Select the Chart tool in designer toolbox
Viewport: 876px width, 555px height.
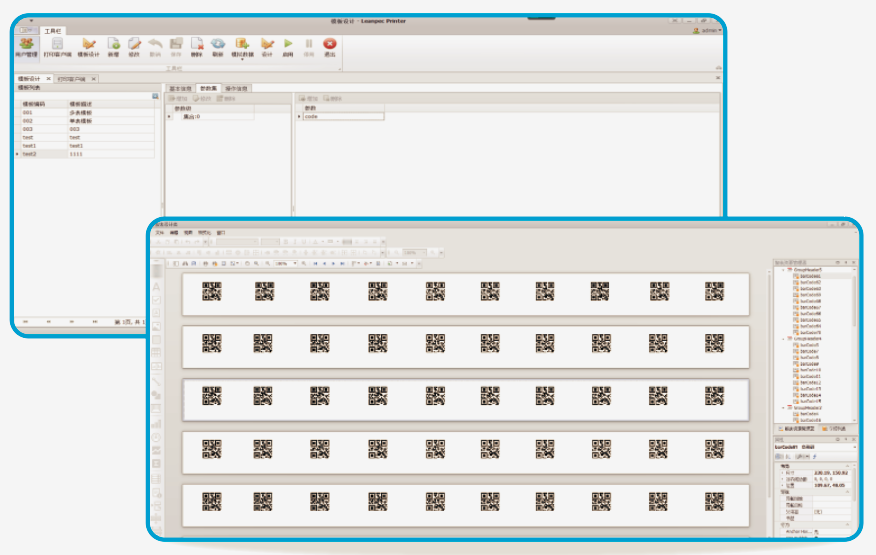click(156, 424)
